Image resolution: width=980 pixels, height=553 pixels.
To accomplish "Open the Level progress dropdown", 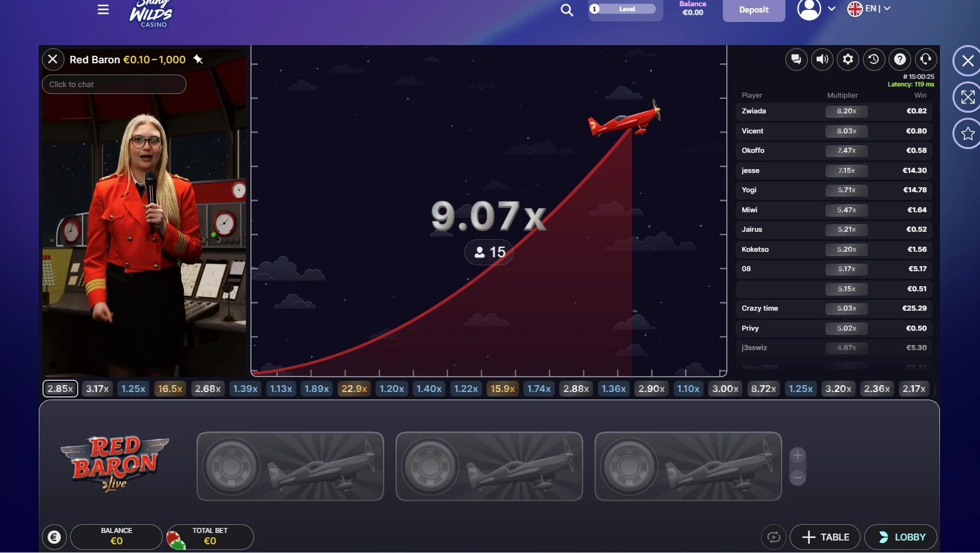I will click(625, 9).
